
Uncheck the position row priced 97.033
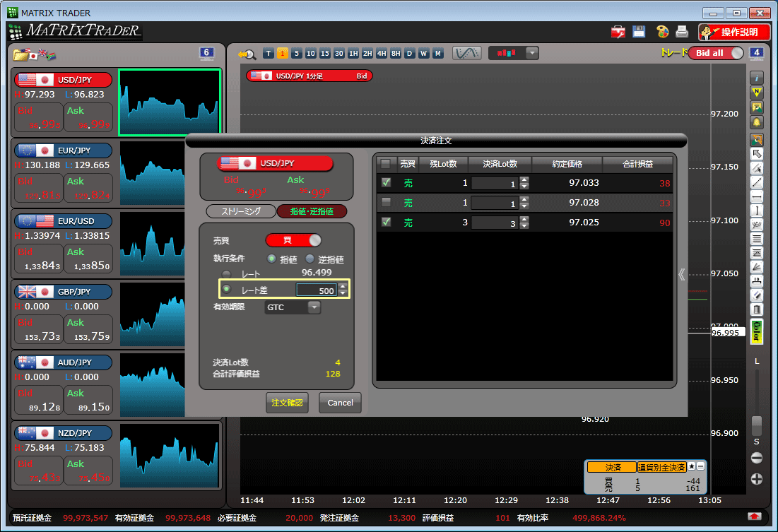click(x=386, y=182)
